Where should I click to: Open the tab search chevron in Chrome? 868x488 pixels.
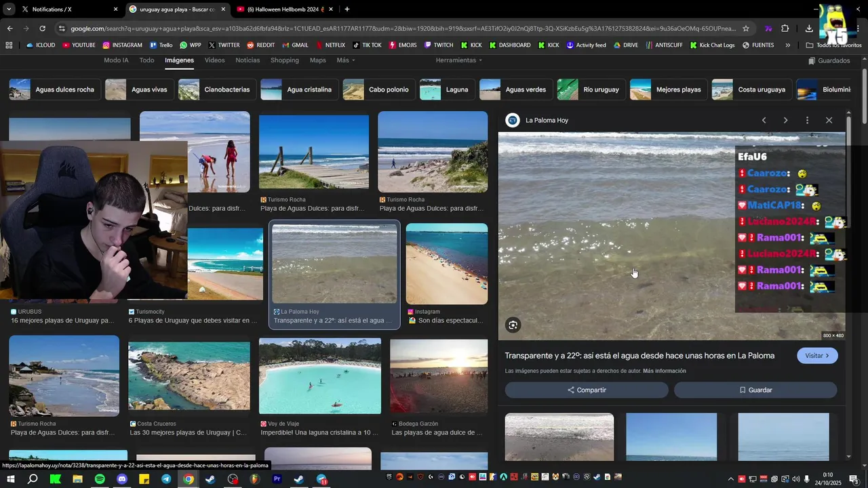click(7, 9)
